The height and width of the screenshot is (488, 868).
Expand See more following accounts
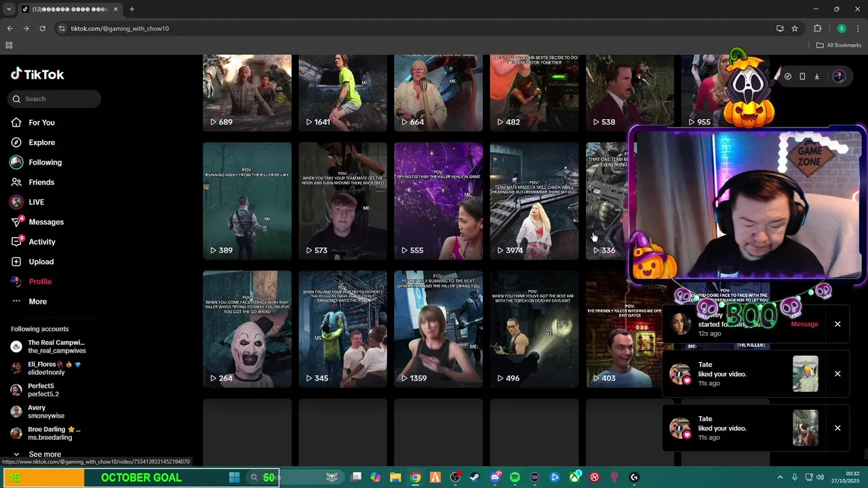[x=45, y=454]
